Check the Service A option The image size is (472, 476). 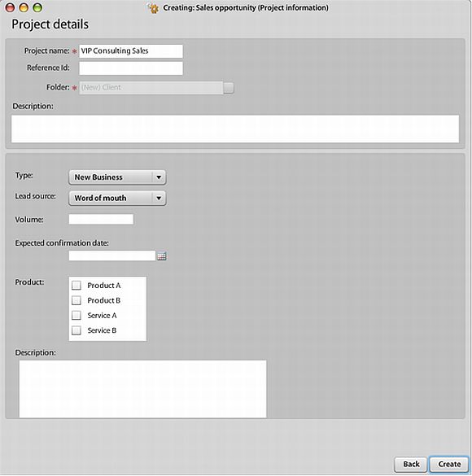(76, 315)
